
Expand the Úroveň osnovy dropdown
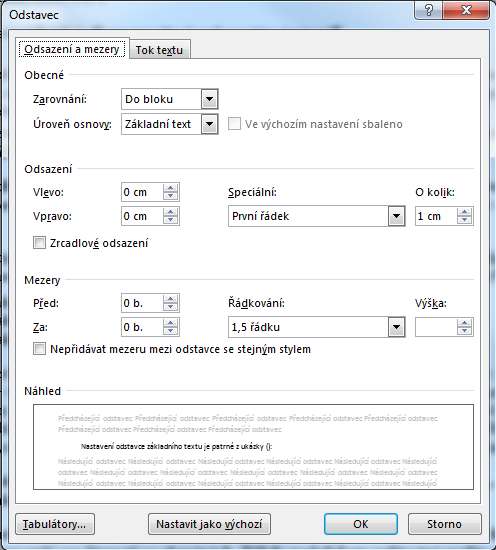pyautogui.click(x=209, y=124)
